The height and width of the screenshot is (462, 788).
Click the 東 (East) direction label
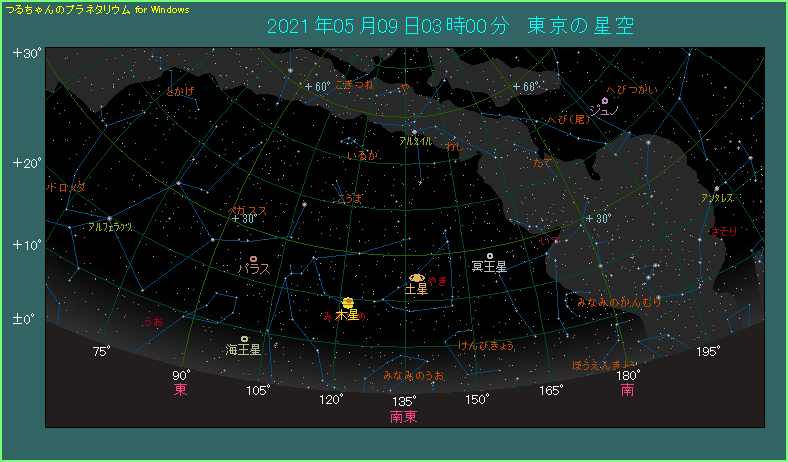pyautogui.click(x=181, y=390)
